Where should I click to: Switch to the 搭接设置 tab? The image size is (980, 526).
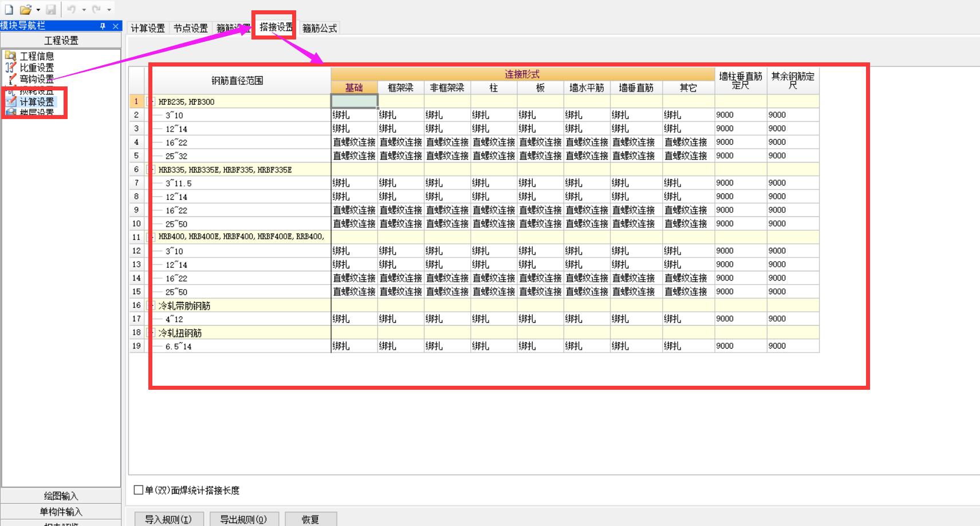click(276, 27)
